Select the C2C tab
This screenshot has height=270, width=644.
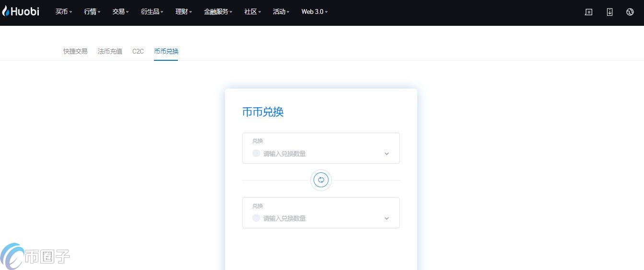[138, 51]
